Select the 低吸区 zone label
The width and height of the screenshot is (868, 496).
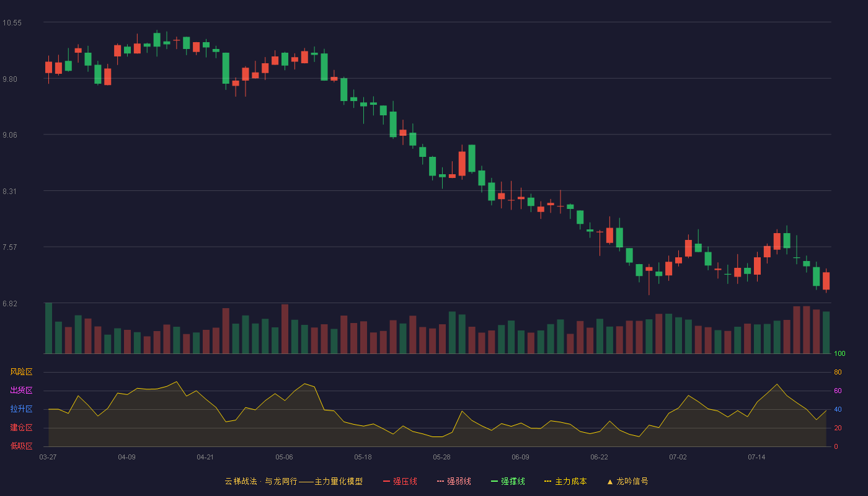click(21, 446)
